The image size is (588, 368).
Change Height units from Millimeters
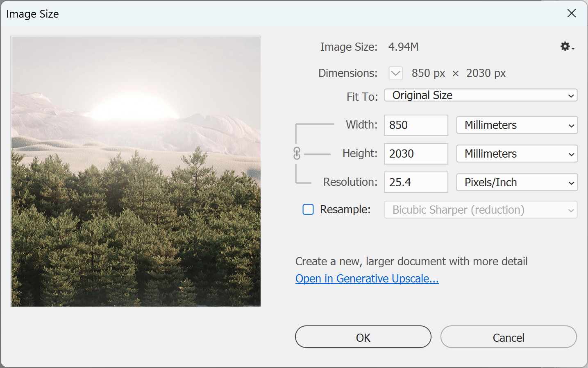[x=517, y=154]
